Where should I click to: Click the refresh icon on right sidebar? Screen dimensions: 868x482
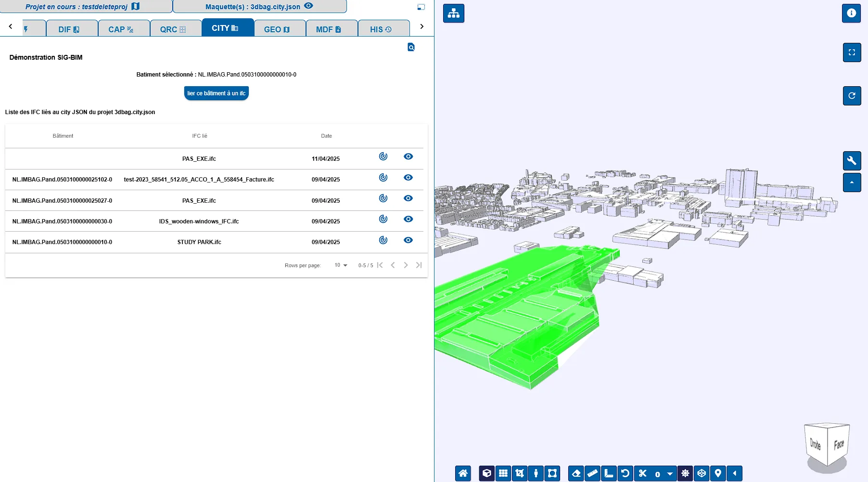(x=852, y=96)
